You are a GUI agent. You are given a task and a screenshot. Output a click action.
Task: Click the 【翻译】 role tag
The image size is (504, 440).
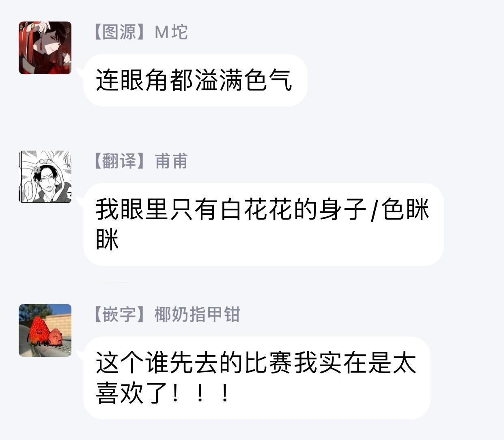(x=119, y=161)
